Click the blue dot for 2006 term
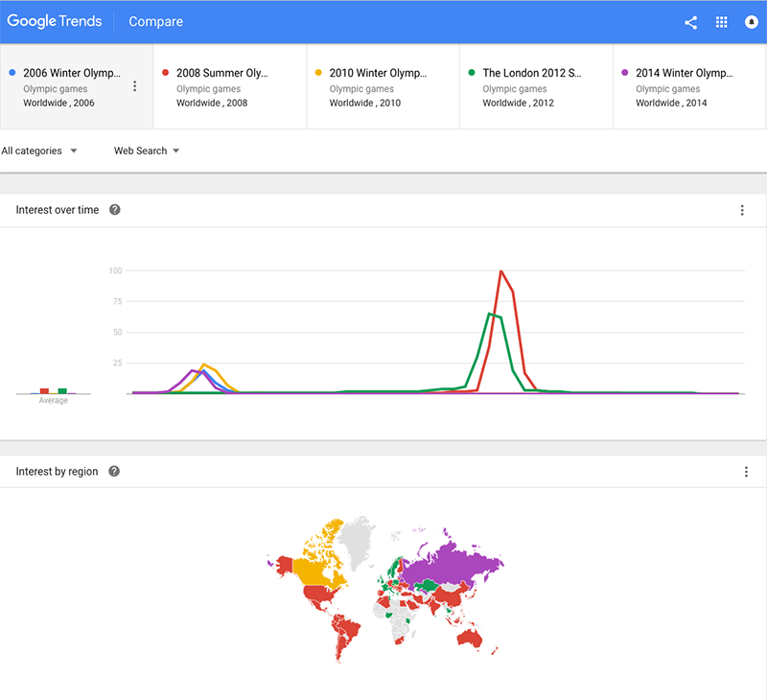The image size is (767, 700). tap(12, 73)
